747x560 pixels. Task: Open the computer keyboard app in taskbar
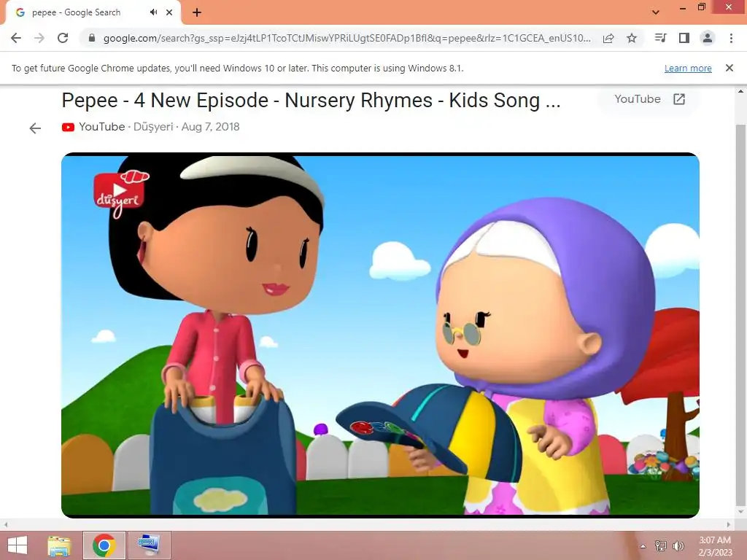coord(149,545)
